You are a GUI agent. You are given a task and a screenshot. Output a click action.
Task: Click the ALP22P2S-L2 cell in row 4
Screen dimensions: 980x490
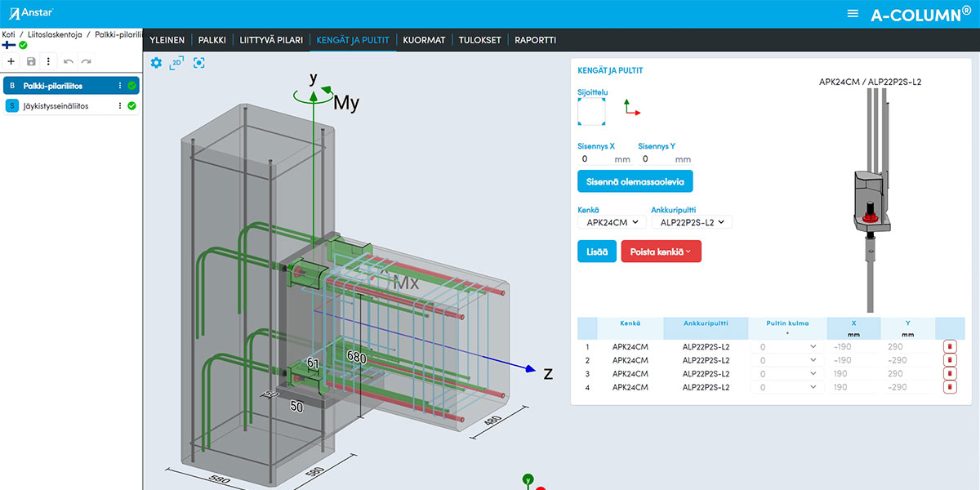tap(706, 387)
